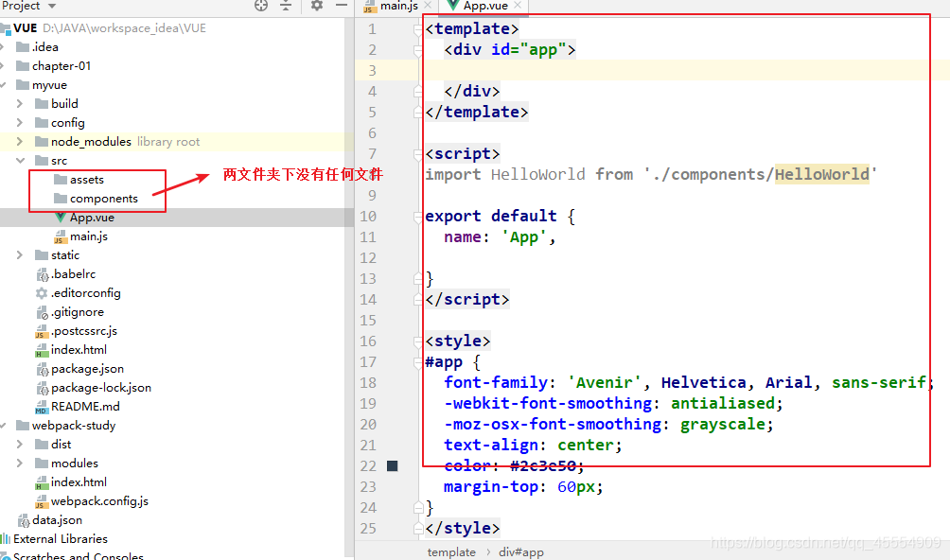Click 'margin-top' property on line 23
This screenshot has height=560, width=950.
tap(491, 487)
